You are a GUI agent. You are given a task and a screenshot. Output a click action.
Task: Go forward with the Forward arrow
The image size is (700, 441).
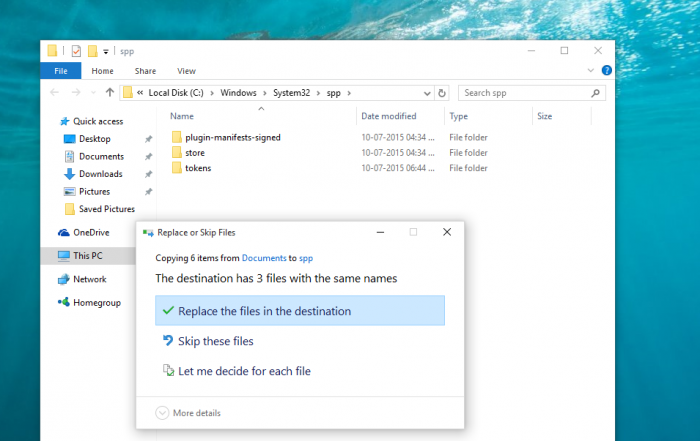[76, 92]
